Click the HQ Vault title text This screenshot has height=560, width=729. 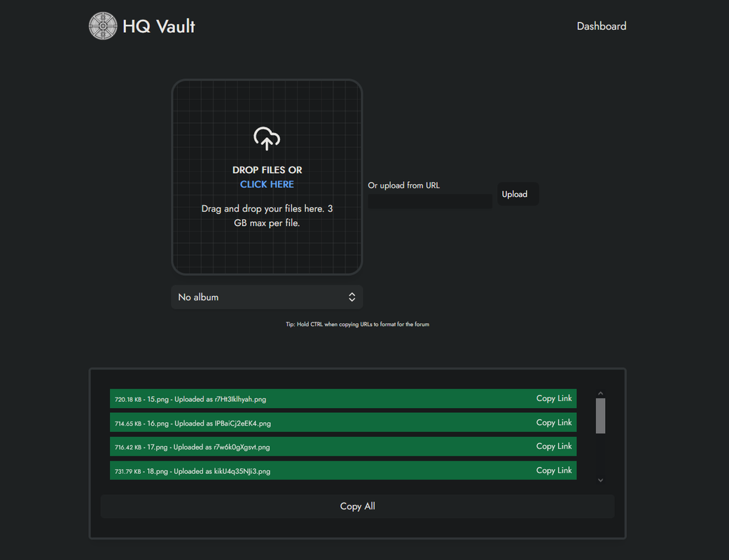click(x=158, y=27)
